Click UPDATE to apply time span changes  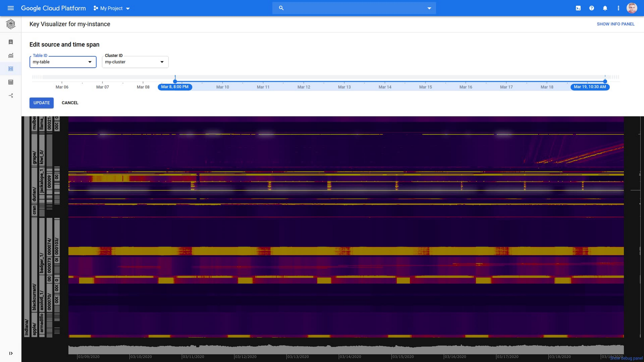click(x=42, y=103)
